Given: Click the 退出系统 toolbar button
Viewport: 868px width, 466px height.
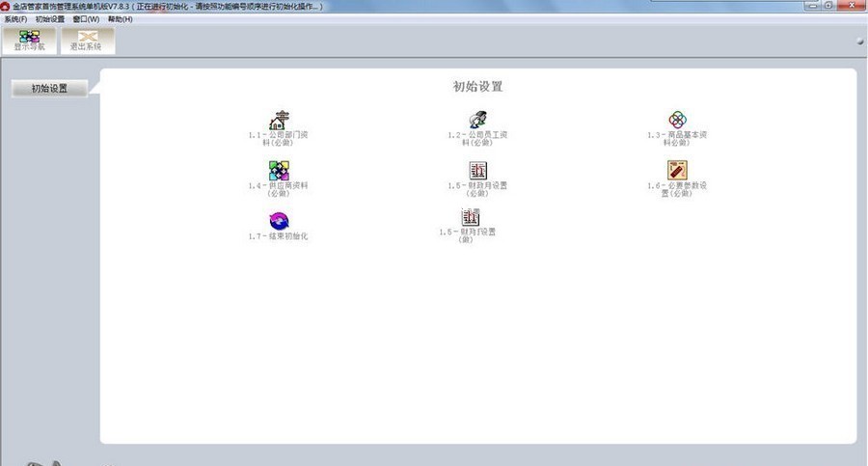Looking at the screenshot, I should pyautogui.click(x=88, y=41).
